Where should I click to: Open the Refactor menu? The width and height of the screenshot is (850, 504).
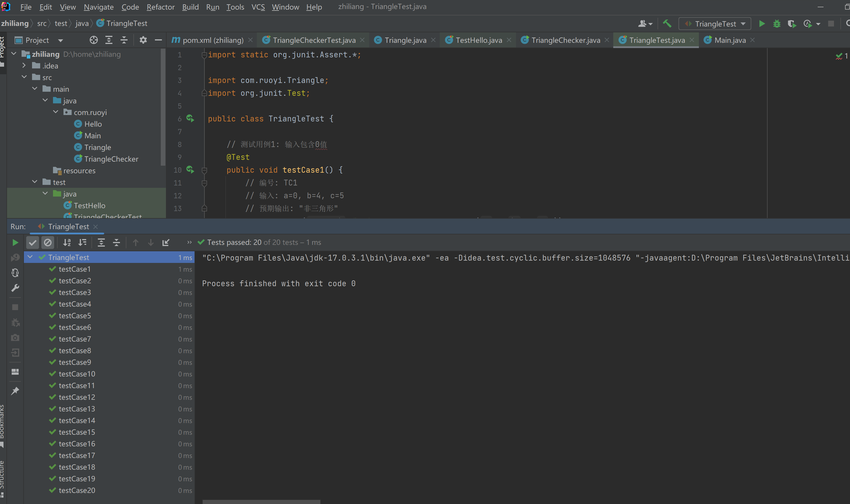click(160, 7)
